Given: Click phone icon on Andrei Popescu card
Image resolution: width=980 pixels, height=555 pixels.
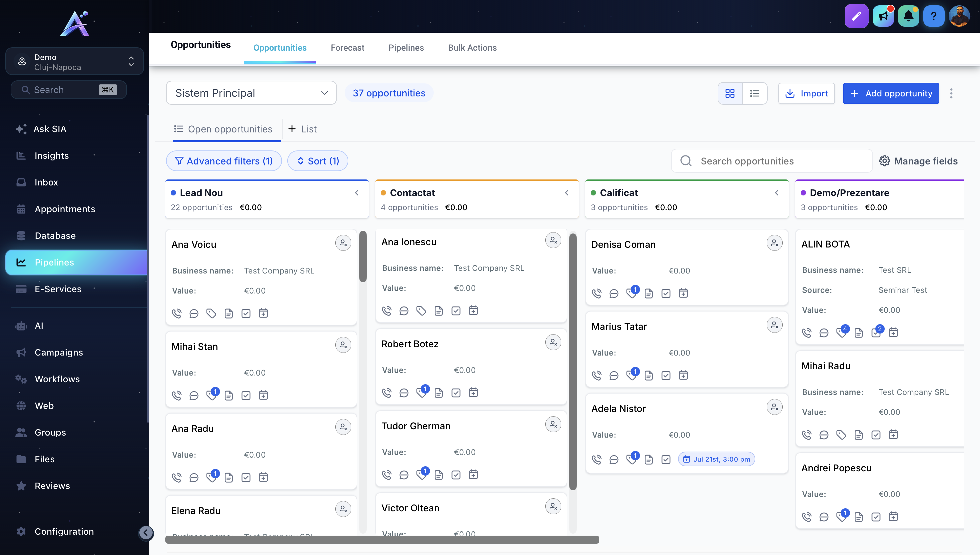Looking at the screenshot, I should point(806,517).
